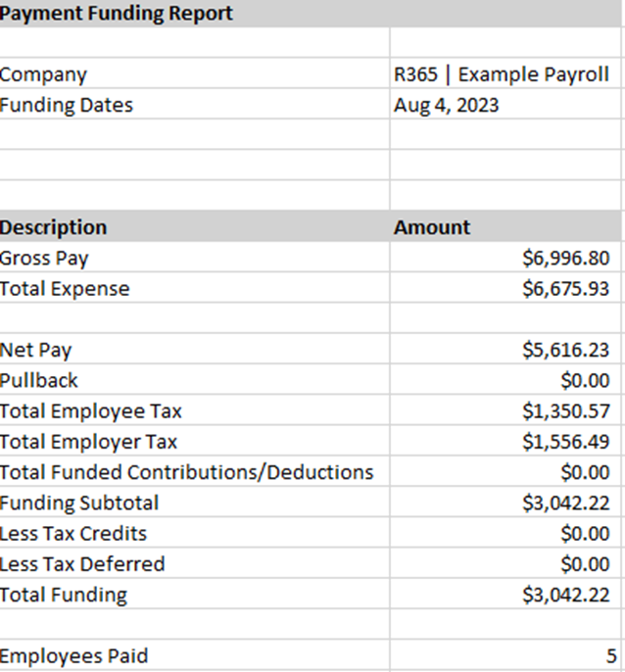Click Total Funded Contributions/Deductions label

[195, 471]
